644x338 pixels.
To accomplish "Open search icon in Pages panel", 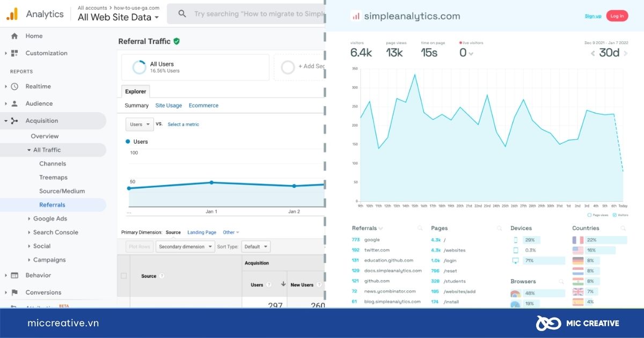I will [x=499, y=229].
